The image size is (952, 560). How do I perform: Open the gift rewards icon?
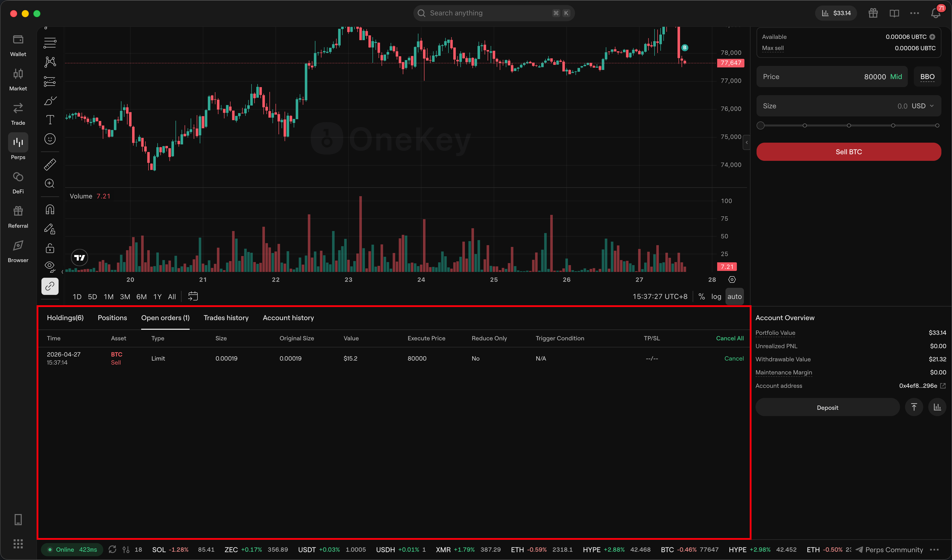(873, 13)
